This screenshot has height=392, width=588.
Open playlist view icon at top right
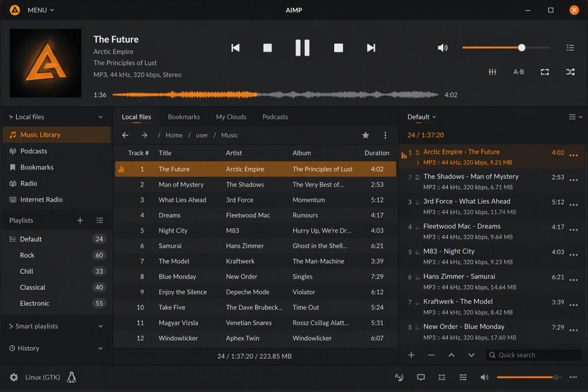pos(570,48)
